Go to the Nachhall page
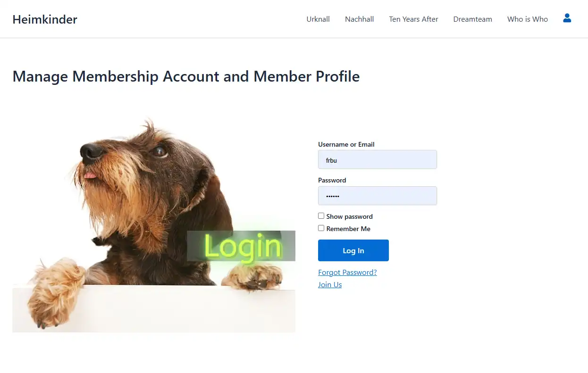 359,19
